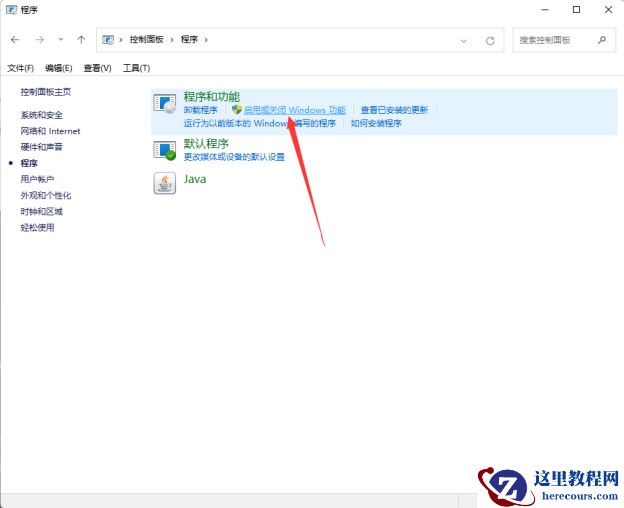Go forward with the forward arrow
Screen dimensions: 624x508
click(x=39, y=40)
